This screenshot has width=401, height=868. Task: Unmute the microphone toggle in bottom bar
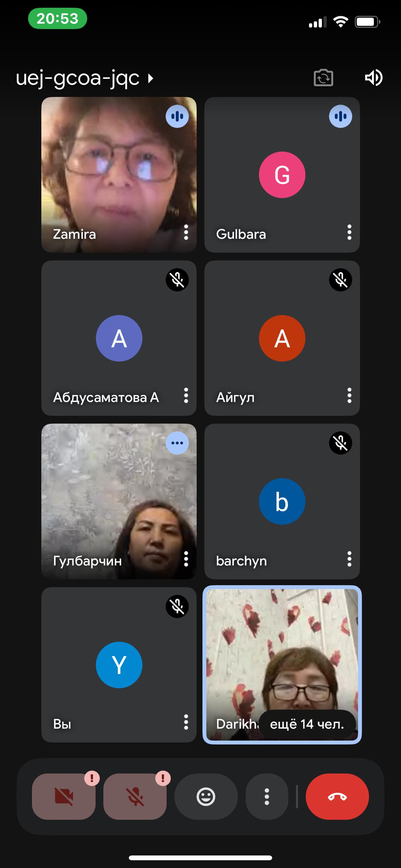pos(135,796)
